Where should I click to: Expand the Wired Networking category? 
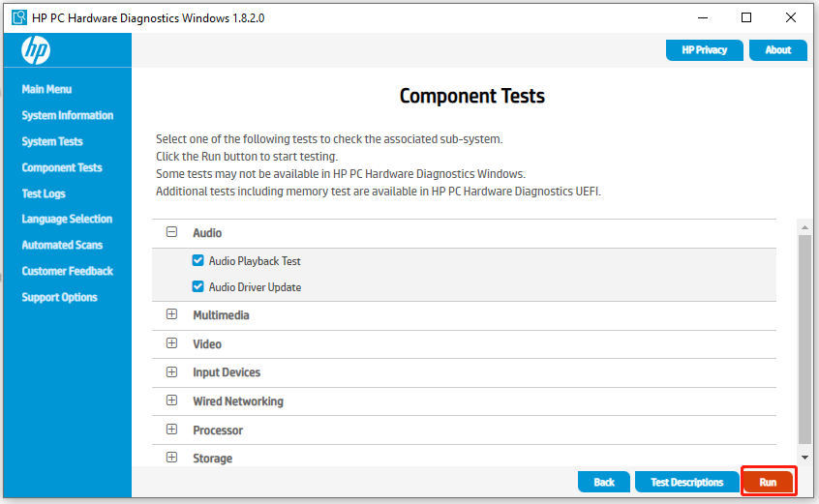(x=172, y=400)
